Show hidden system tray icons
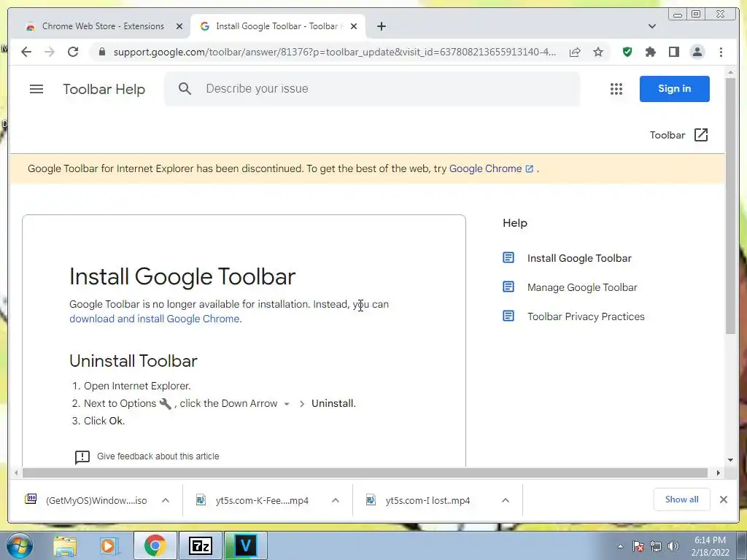Screen dimensions: 747x560 [620, 547]
